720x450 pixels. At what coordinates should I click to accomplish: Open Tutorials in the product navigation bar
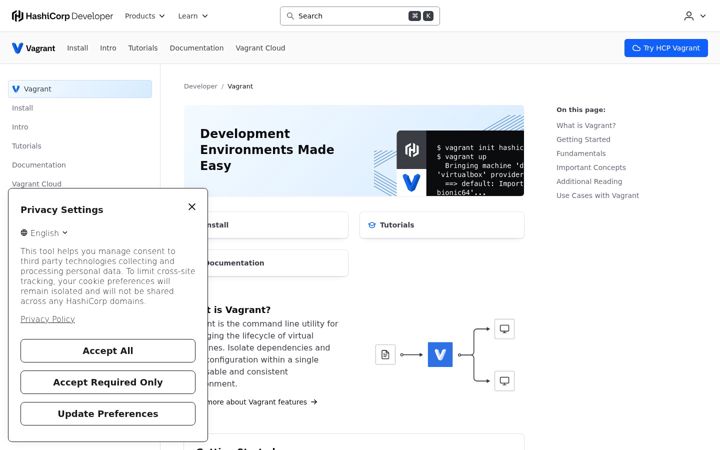pos(143,48)
